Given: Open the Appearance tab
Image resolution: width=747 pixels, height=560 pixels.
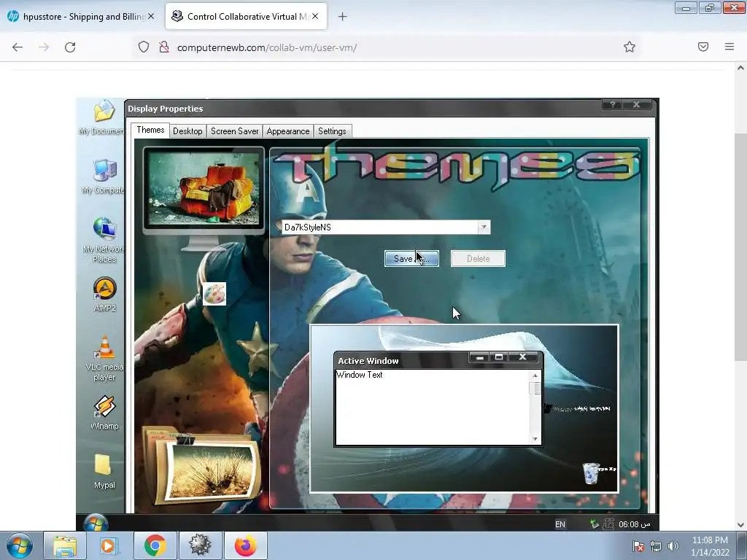Looking at the screenshot, I should (x=287, y=131).
